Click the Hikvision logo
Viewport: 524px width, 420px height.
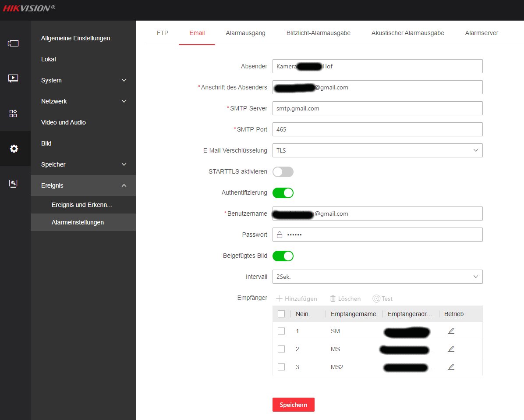tap(29, 8)
